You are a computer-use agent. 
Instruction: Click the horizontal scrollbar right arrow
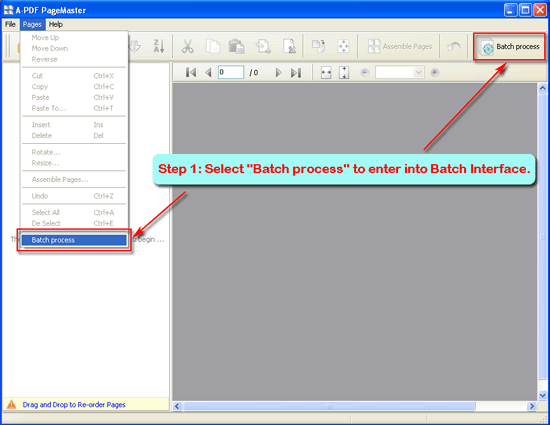coord(532,406)
